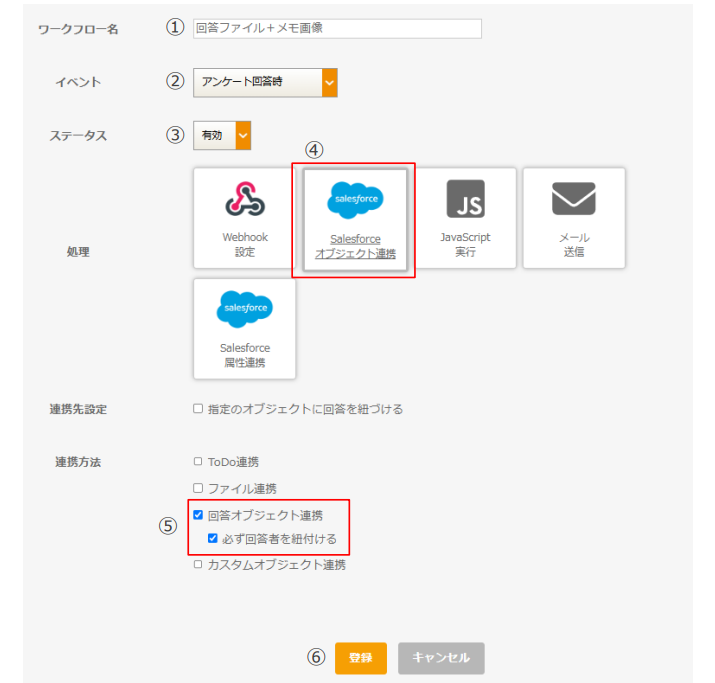Tick the ToDo連携 checkbox
The image size is (715, 683).
(198, 461)
